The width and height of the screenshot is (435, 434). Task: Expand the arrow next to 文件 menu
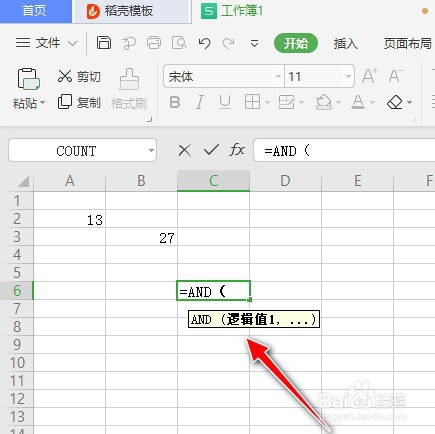[x=72, y=43]
